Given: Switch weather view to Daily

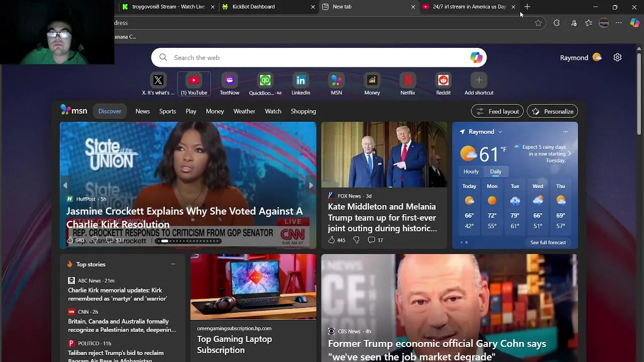Looking at the screenshot, I should [496, 171].
